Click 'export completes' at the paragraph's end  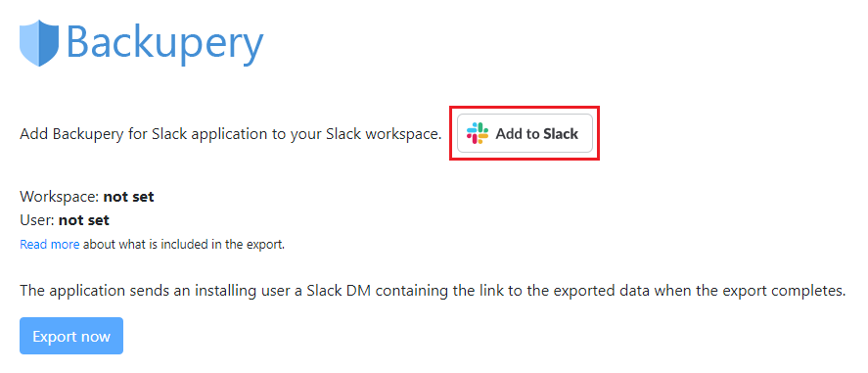[785, 290]
